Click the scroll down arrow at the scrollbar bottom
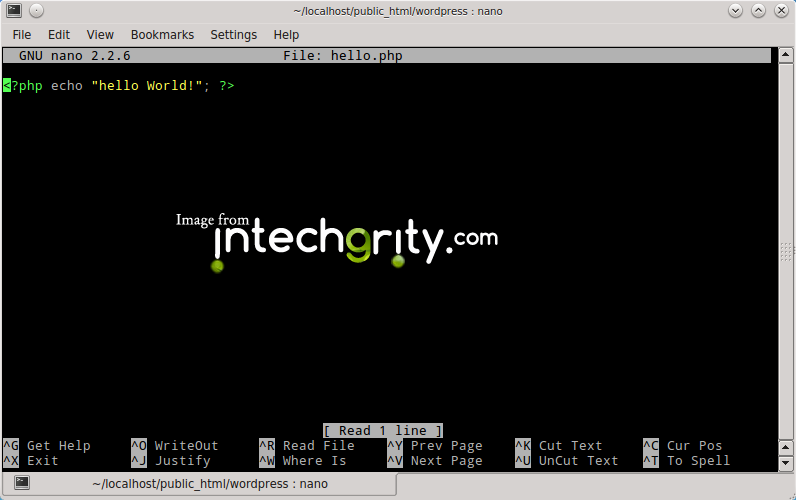Viewport: 796px width, 500px height. point(785,463)
